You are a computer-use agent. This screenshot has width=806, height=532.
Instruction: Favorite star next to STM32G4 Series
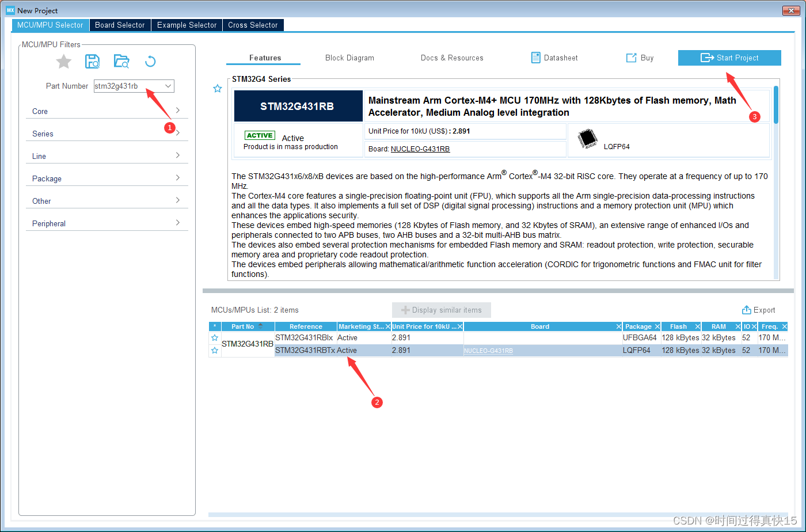point(218,89)
